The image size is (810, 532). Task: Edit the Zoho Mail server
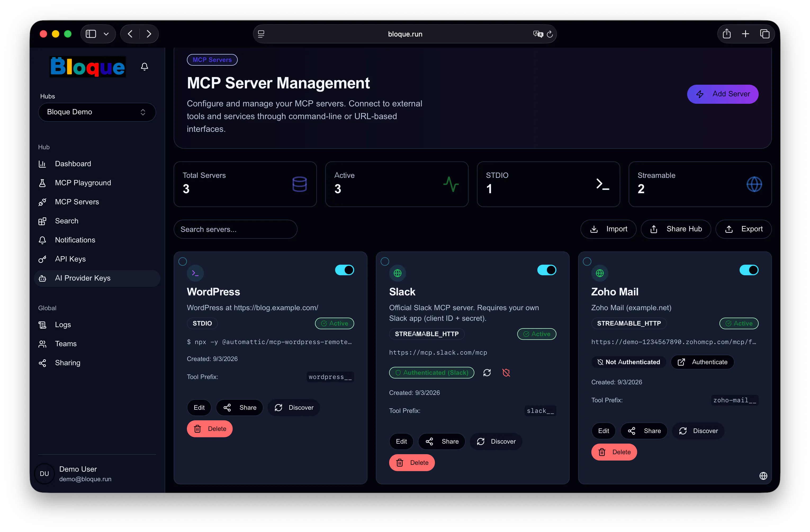click(x=604, y=431)
